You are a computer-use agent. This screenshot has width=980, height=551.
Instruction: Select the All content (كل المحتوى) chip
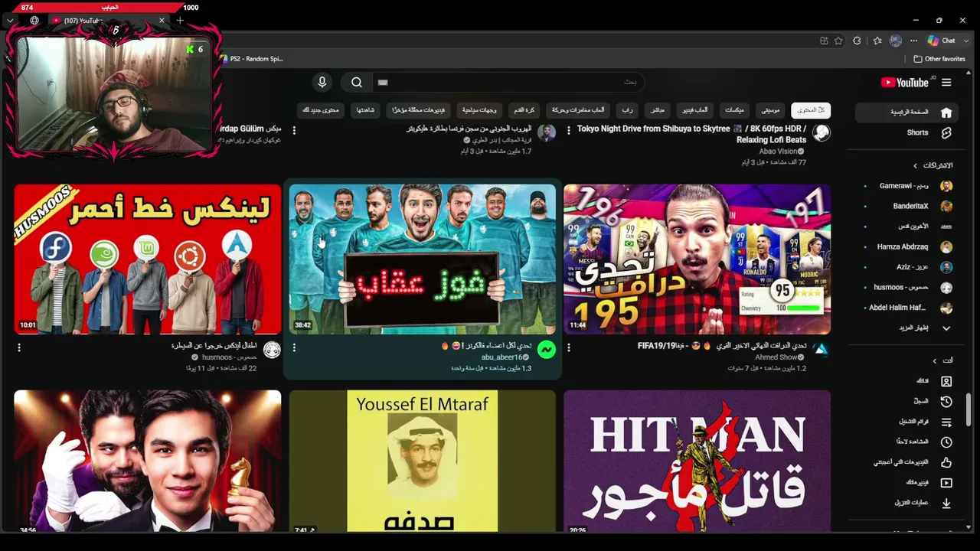(811, 110)
